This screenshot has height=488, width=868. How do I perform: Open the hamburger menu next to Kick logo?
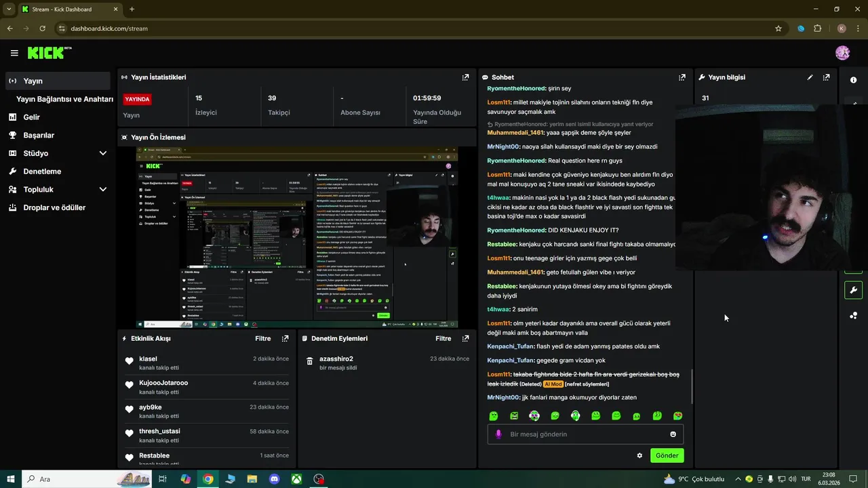pos(14,53)
